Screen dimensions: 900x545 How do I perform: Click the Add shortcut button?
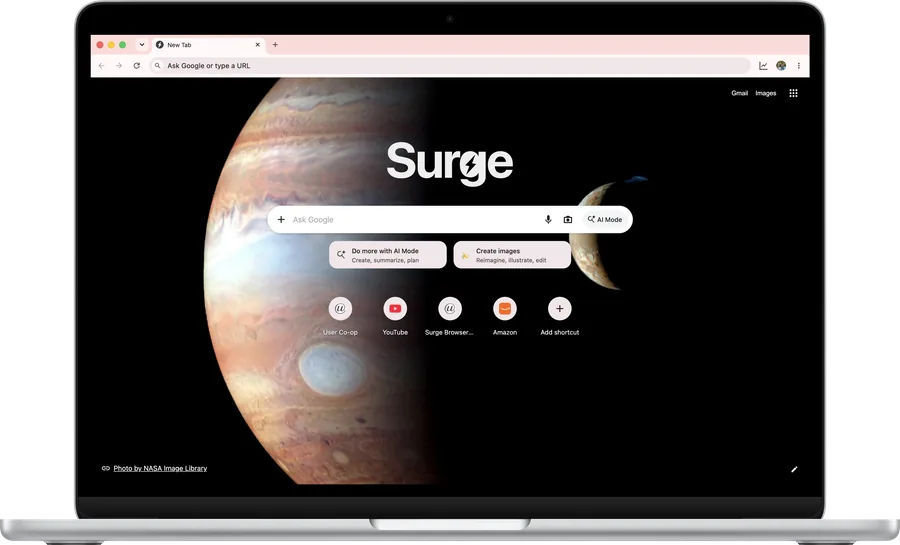[560, 316]
